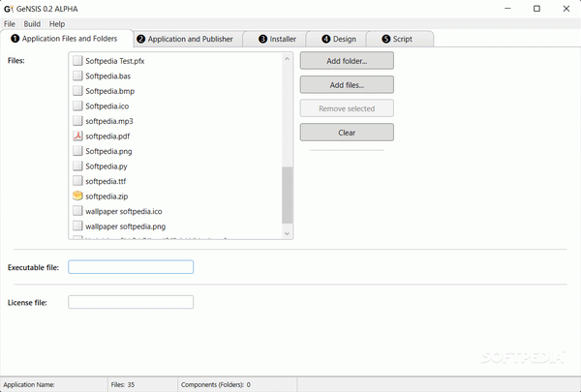581x392 pixels.
Task: Open the Build menu
Action: 32,24
